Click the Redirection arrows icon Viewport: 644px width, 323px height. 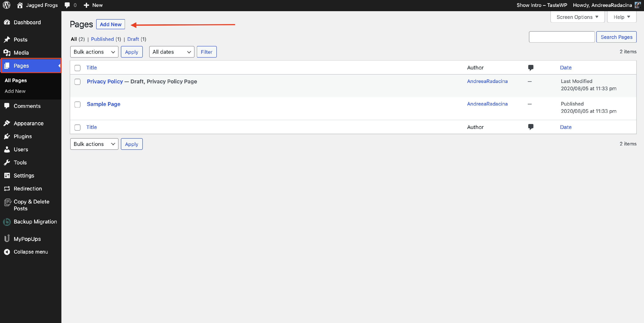pos(7,189)
